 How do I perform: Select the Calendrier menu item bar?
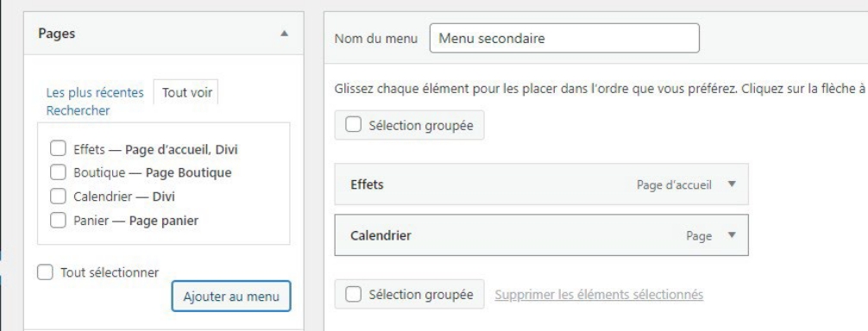click(x=541, y=235)
